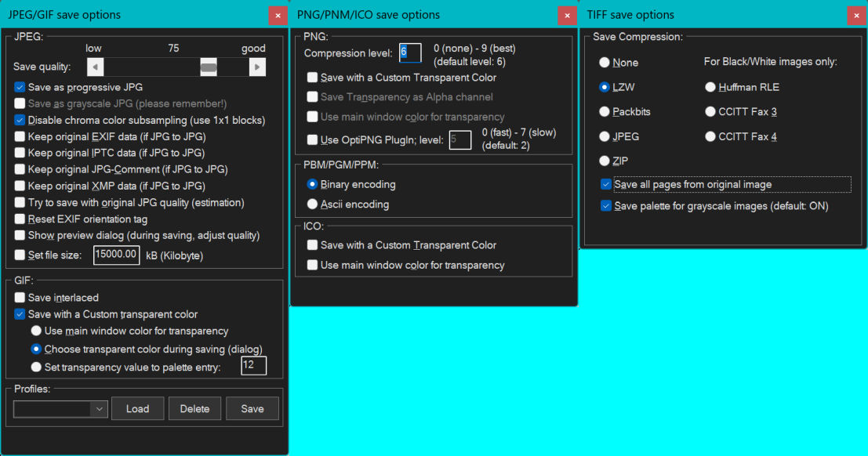This screenshot has width=868, height=456.
Task: Close the JPEG/GIF save options window
Action: (x=278, y=15)
